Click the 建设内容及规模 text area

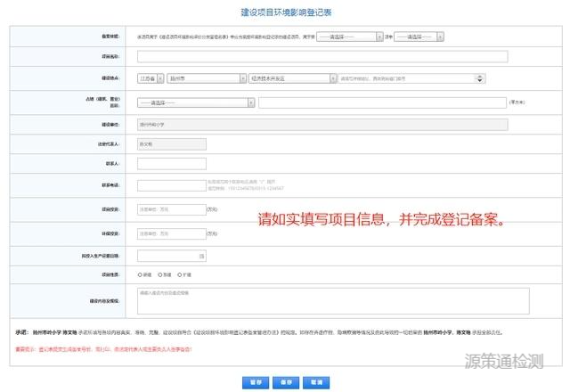333,299
